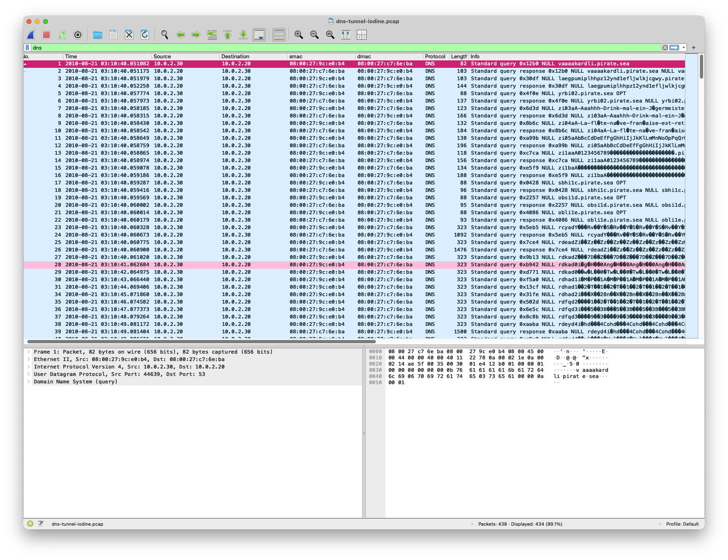
Task: Expand Internet Protocol Version 4 details
Action: click(29, 367)
